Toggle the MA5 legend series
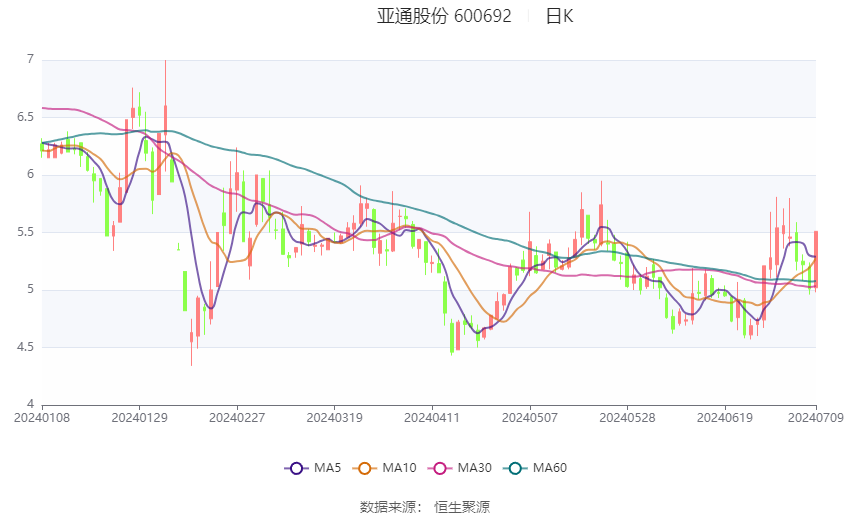 pos(313,468)
